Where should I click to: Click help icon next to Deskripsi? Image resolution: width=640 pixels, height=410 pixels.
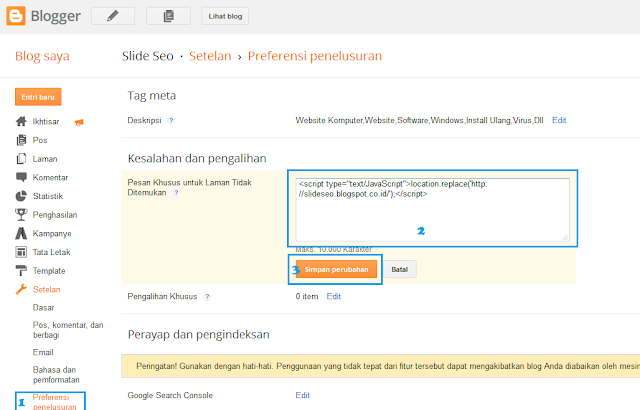(171, 120)
